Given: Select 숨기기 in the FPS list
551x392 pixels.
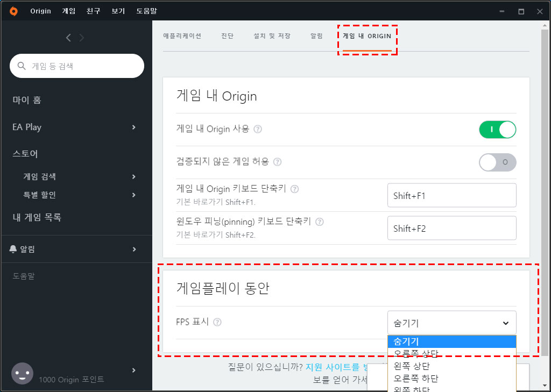Looking at the screenshot, I should click(x=452, y=341).
